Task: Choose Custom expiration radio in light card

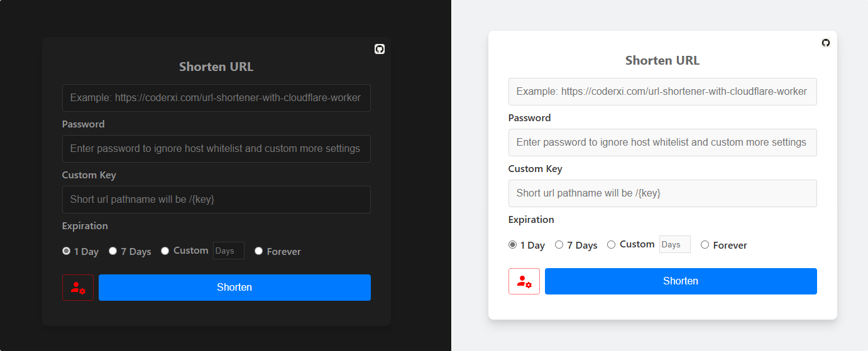Action: pos(612,245)
